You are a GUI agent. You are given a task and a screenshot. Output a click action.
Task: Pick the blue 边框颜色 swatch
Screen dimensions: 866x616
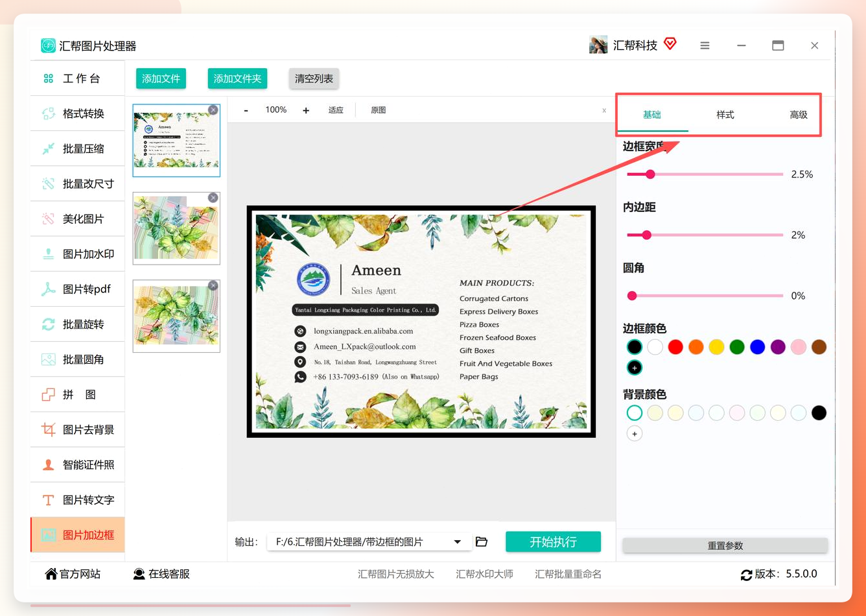click(757, 347)
